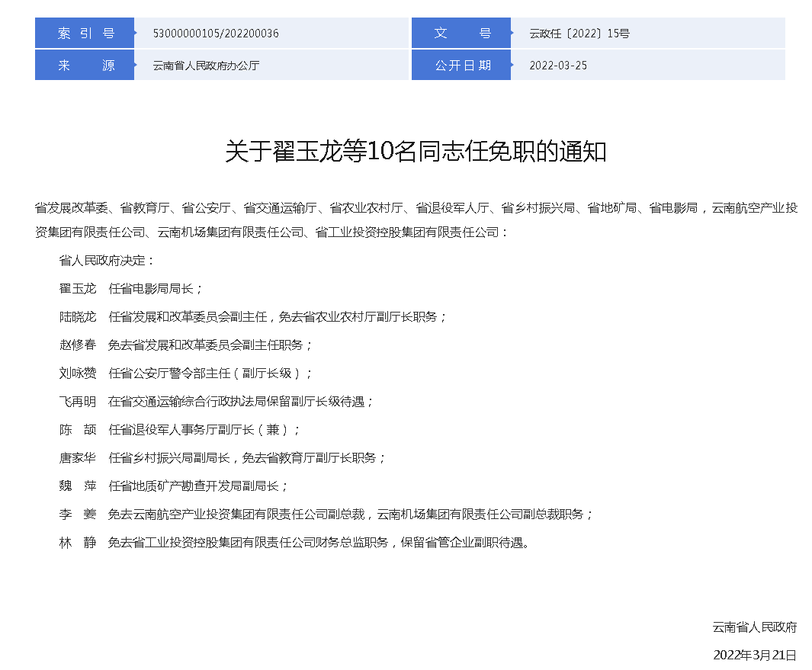
Task: Click the 文号 header label
Action: pyautogui.click(x=462, y=34)
